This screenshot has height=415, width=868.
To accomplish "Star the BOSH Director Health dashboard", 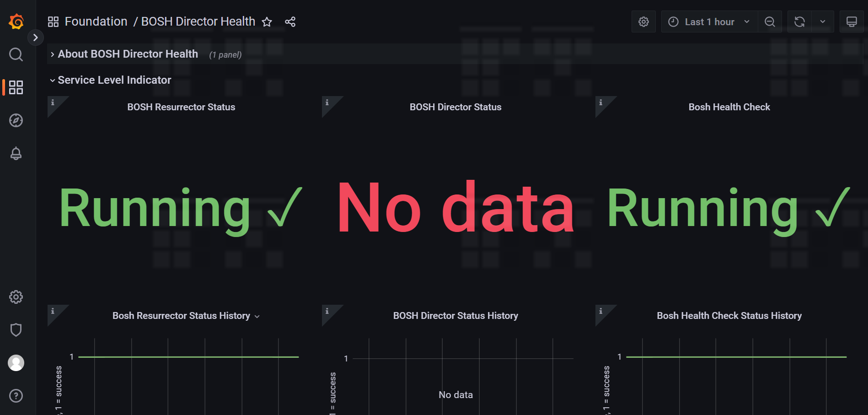I will click(x=267, y=22).
